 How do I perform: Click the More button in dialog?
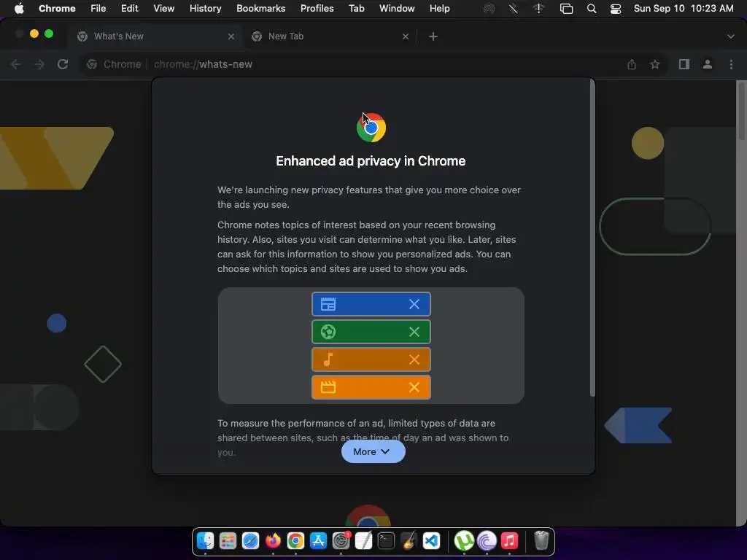tap(373, 451)
